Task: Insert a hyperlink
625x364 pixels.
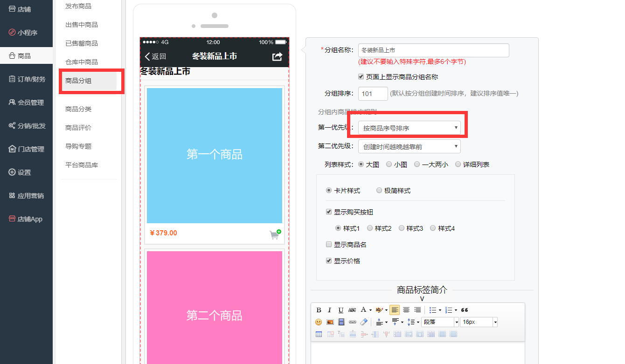Action: [353, 322]
